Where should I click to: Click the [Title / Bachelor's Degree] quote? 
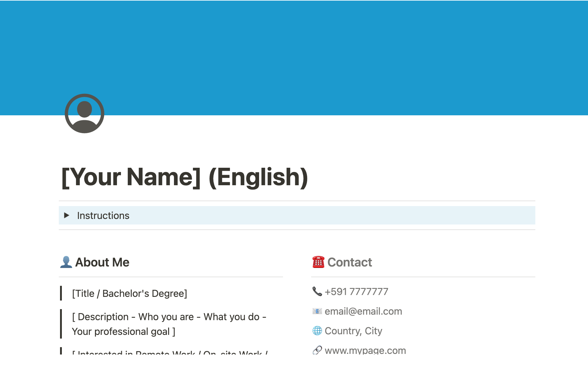coord(129,293)
